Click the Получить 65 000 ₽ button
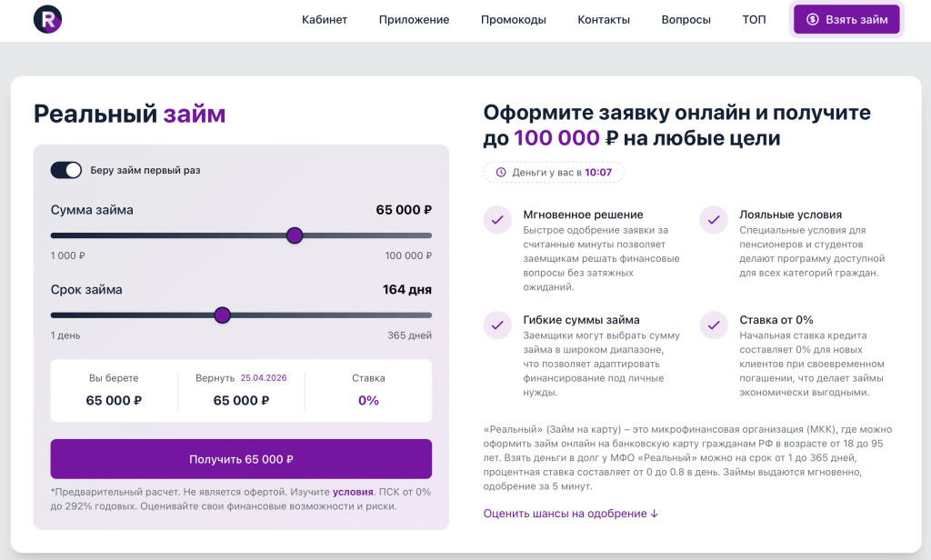931x560 pixels. pos(242,459)
